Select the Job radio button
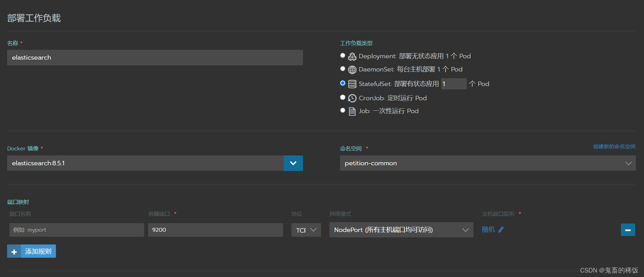Screen dimensions: 644x277 (x=343, y=110)
